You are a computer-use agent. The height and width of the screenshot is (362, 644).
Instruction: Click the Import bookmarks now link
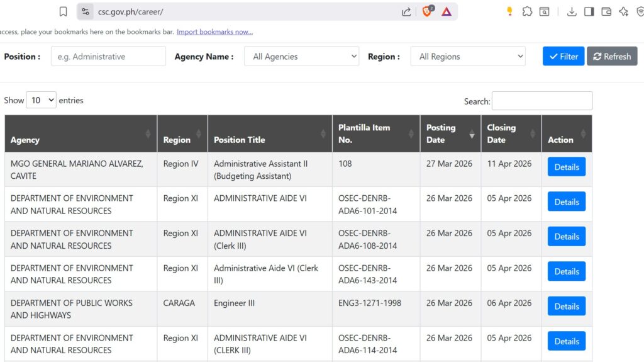(x=214, y=32)
